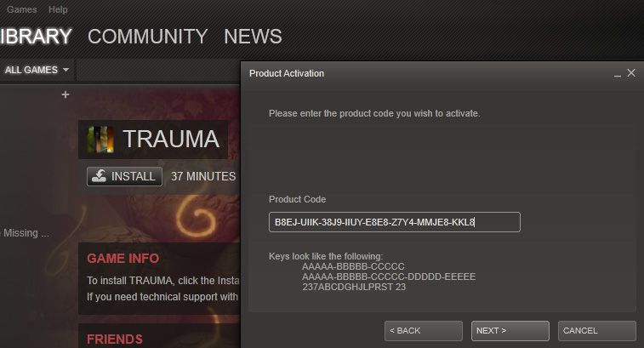Focus the Product Code input field
The image size is (644, 348).
394,222
